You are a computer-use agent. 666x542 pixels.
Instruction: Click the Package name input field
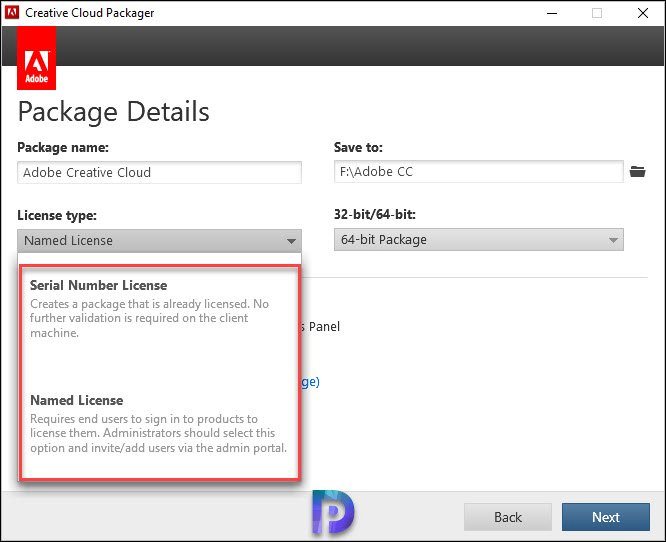(159, 172)
